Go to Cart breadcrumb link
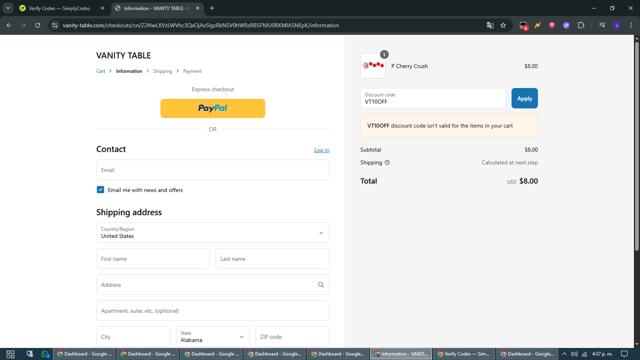This screenshot has height=360, width=640. click(x=100, y=71)
